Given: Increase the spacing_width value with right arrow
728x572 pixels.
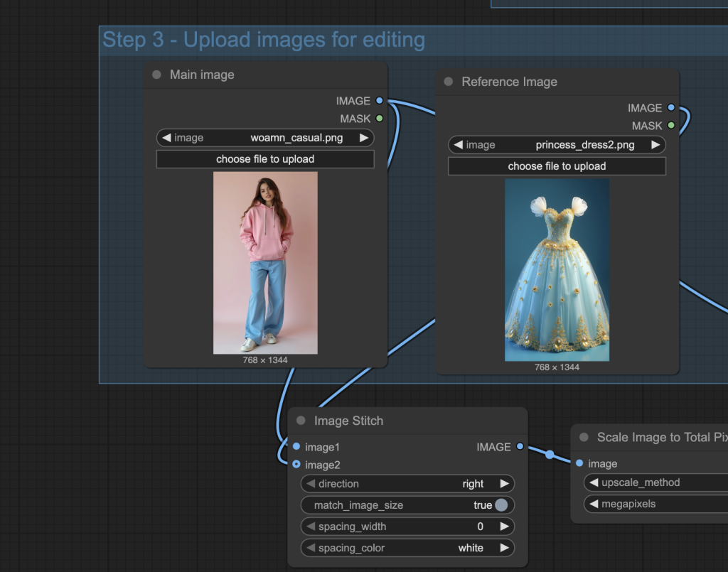Looking at the screenshot, I should pyautogui.click(x=504, y=527).
